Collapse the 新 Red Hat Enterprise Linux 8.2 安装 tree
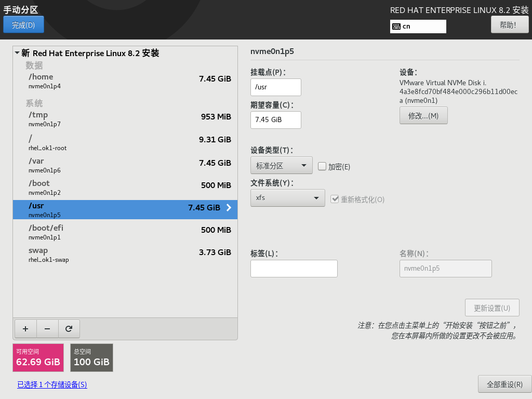 click(x=17, y=53)
